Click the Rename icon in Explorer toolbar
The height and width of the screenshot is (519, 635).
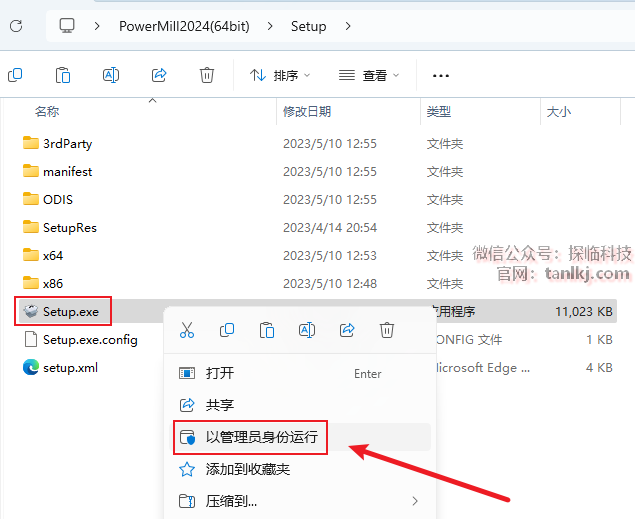click(x=111, y=75)
